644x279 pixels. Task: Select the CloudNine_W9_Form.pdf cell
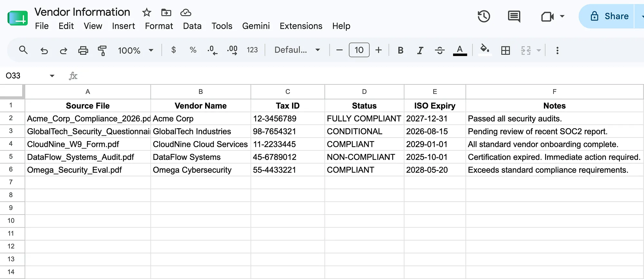(x=88, y=144)
